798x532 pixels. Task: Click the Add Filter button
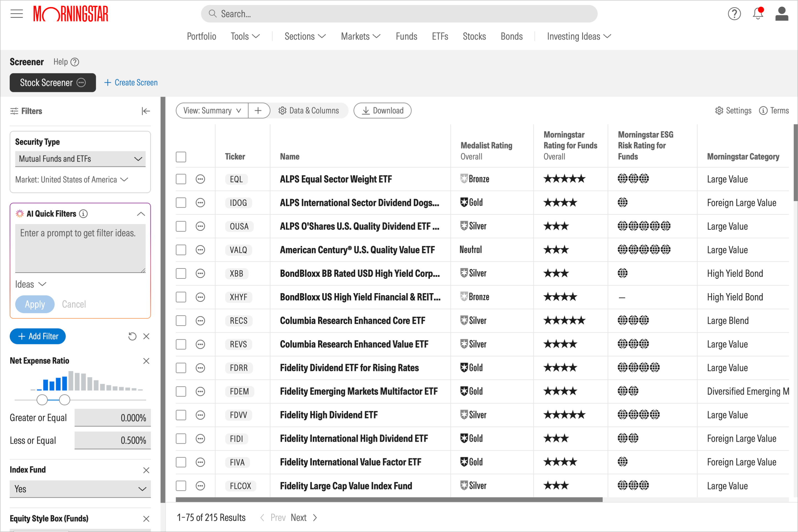point(38,336)
